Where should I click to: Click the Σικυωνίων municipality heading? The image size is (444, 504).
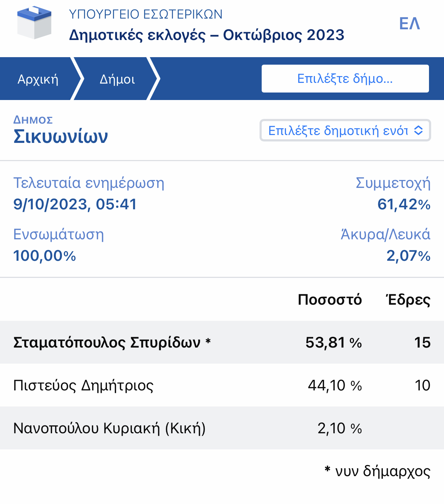(60, 136)
